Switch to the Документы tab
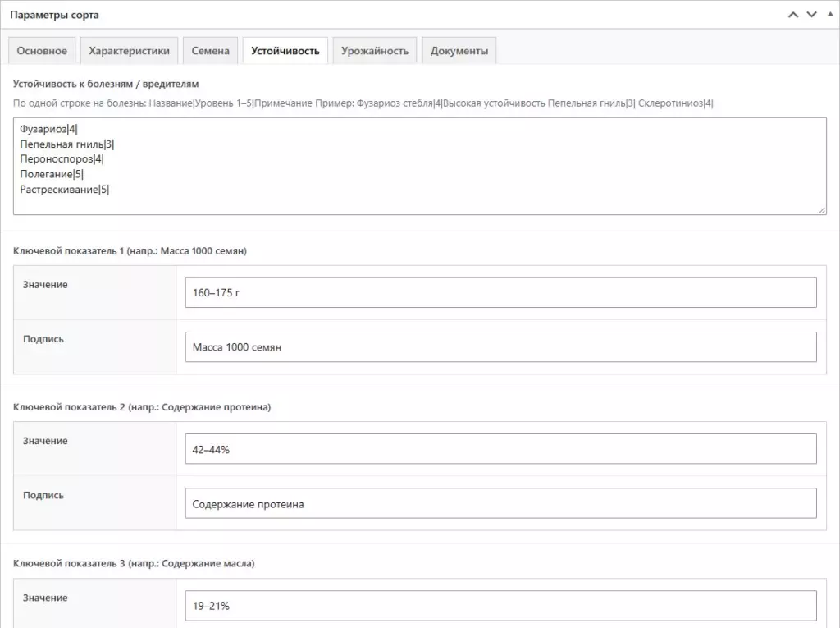The image size is (840, 628). click(459, 51)
